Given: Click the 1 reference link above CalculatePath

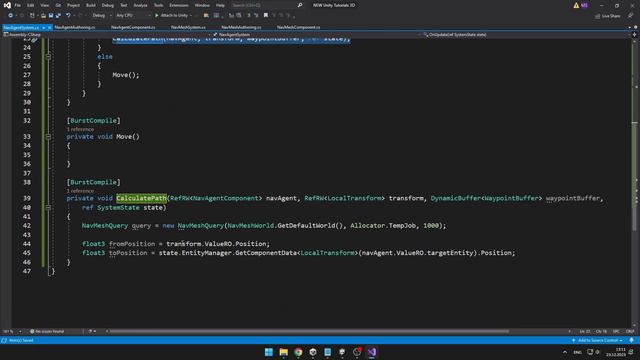Looking at the screenshot, I should coord(80,191).
